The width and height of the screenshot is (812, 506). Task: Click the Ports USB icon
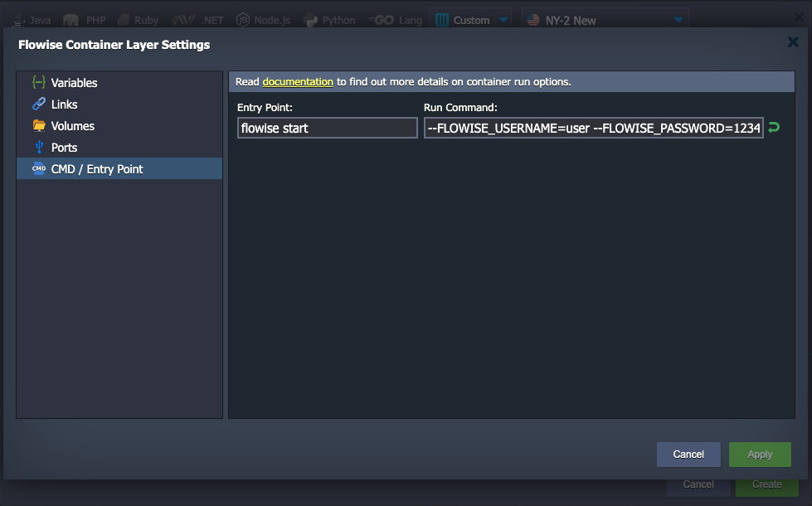tap(39, 147)
